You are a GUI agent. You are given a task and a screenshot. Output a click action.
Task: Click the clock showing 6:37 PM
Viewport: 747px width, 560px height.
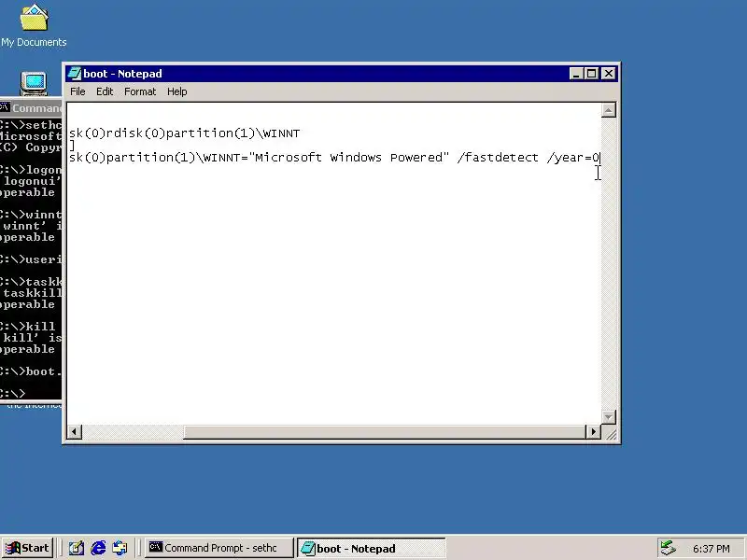(711, 549)
